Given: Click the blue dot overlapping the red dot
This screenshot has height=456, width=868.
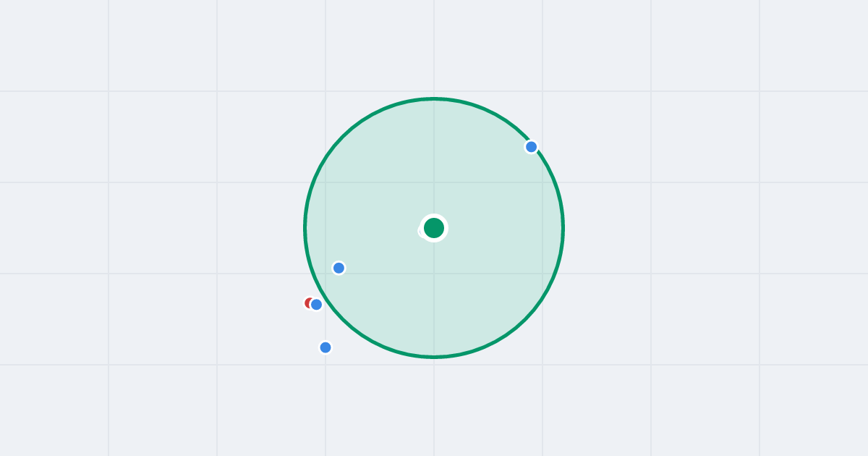Looking at the screenshot, I should [316, 305].
